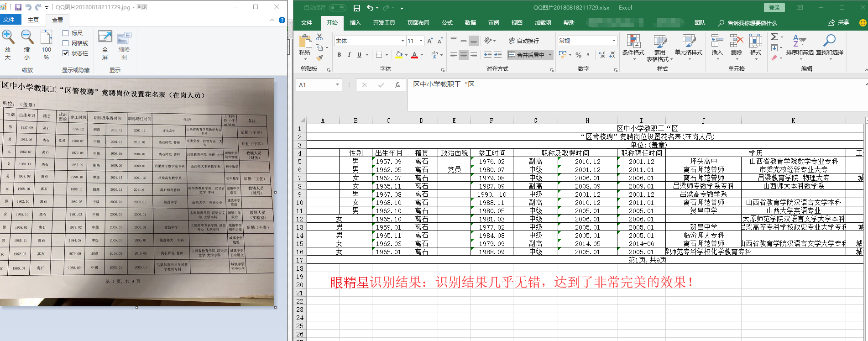
Task: Toggle the Rulers checkbox in Paint
Action: coord(66,33)
